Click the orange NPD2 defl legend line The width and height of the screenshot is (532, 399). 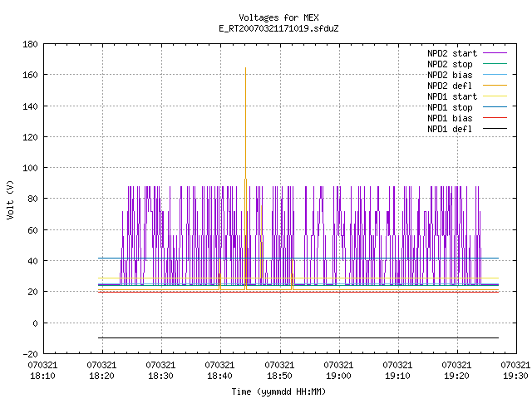[495, 85]
